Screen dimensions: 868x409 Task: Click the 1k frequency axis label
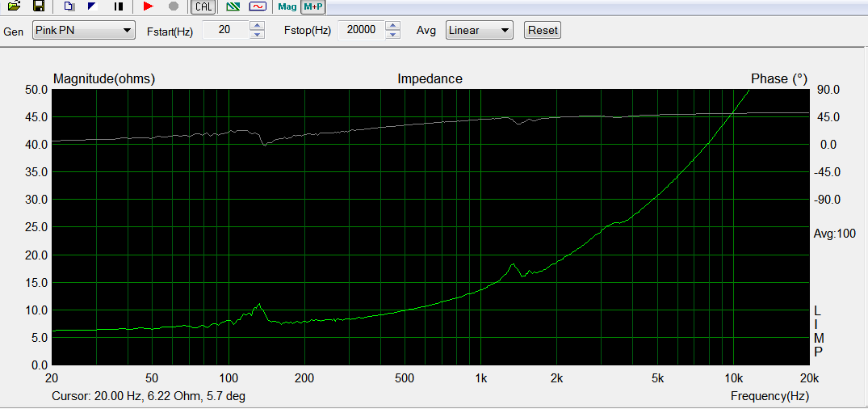click(481, 379)
